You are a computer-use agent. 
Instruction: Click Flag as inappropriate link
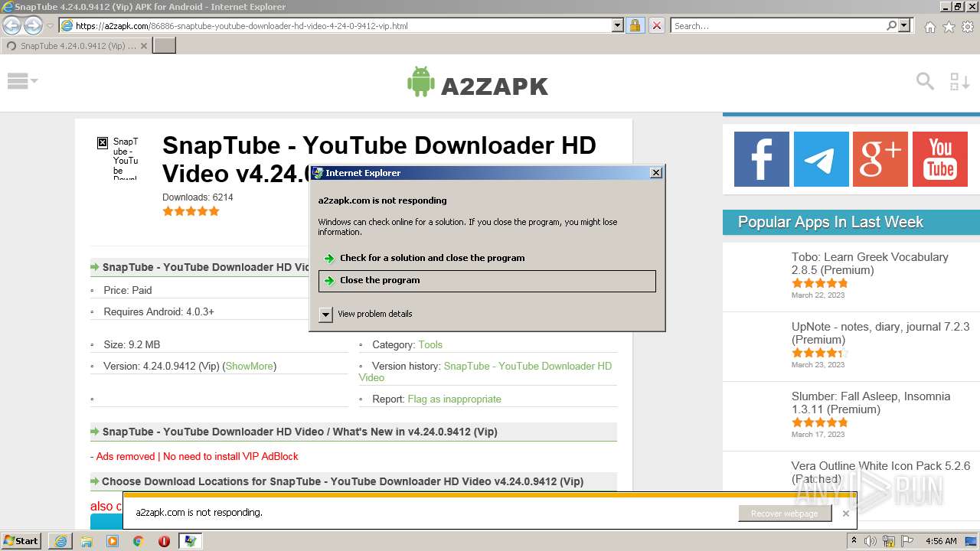pos(455,399)
